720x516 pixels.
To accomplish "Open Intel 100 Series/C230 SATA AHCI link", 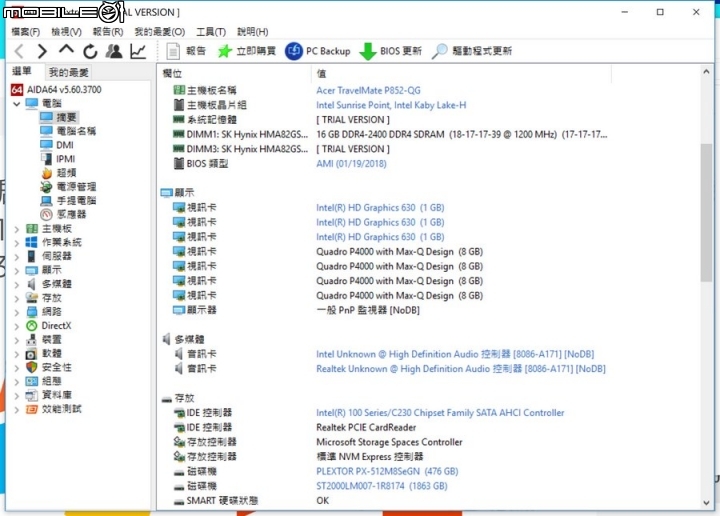I will tap(440, 413).
